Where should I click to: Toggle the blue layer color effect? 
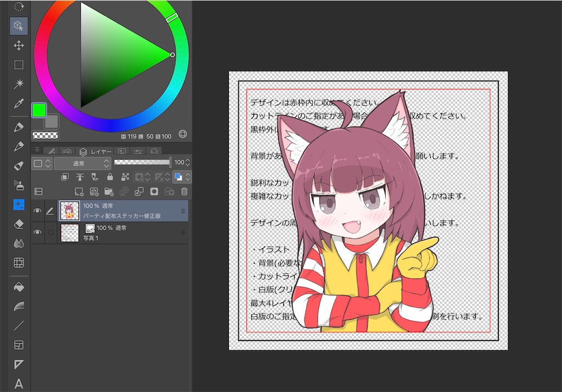178,177
